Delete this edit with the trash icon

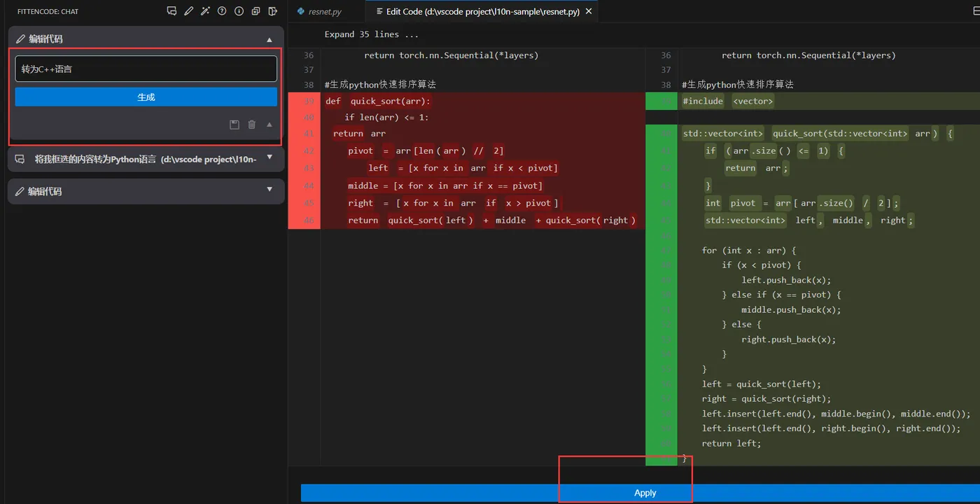click(x=252, y=125)
